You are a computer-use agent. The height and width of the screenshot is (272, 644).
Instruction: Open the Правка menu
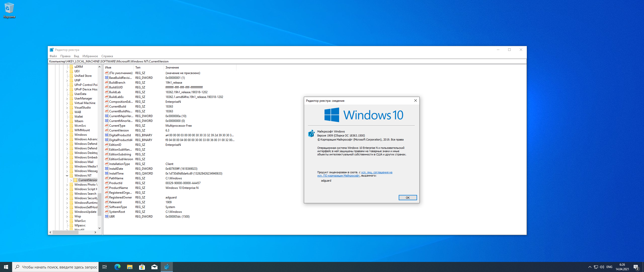point(65,56)
